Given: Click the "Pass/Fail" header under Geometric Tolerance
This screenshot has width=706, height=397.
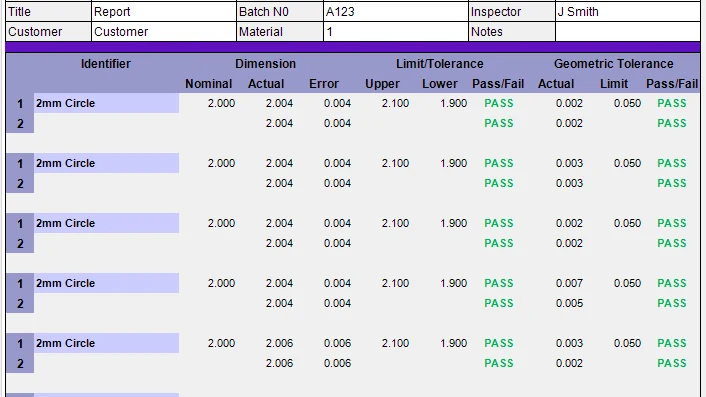Looking at the screenshot, I should tap(672, 84).
